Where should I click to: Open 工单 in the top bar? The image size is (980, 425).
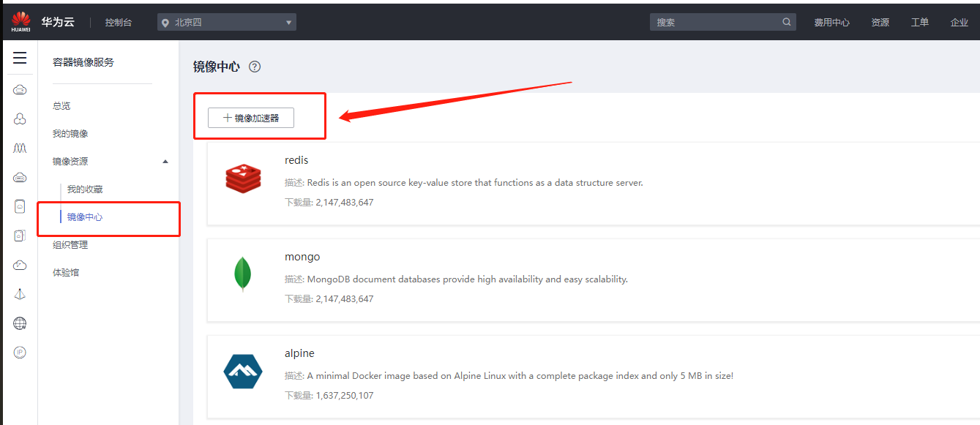pos(920,23)
